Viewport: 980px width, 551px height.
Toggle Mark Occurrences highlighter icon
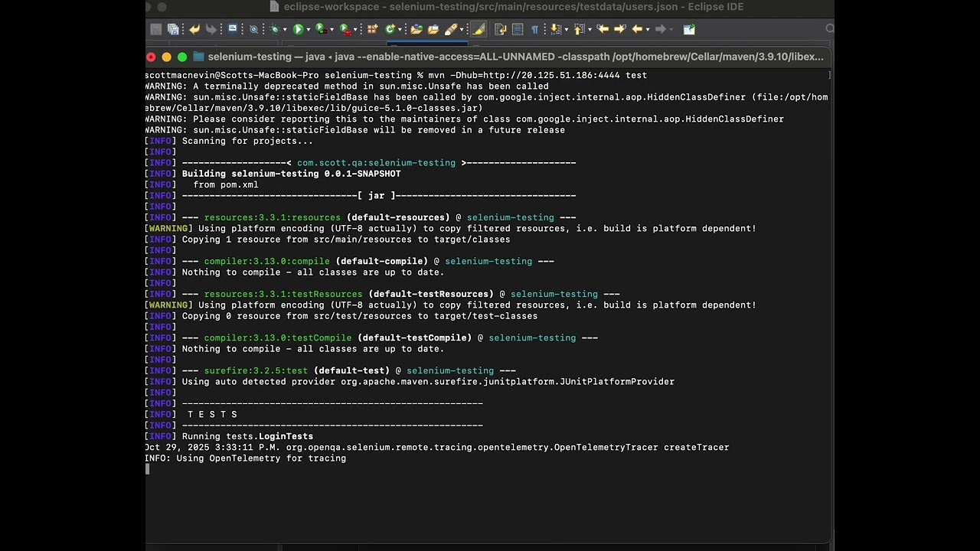click(479, 29)
